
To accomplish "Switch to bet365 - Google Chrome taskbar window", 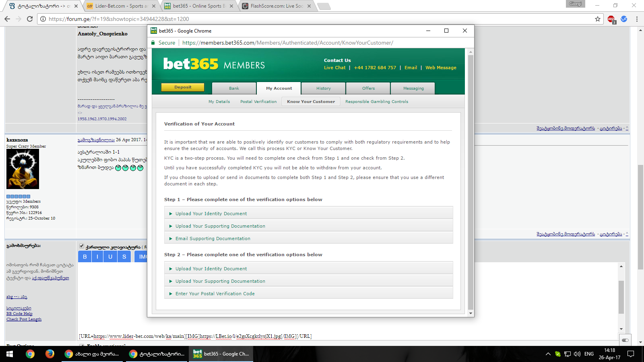I will click(221, 354).
